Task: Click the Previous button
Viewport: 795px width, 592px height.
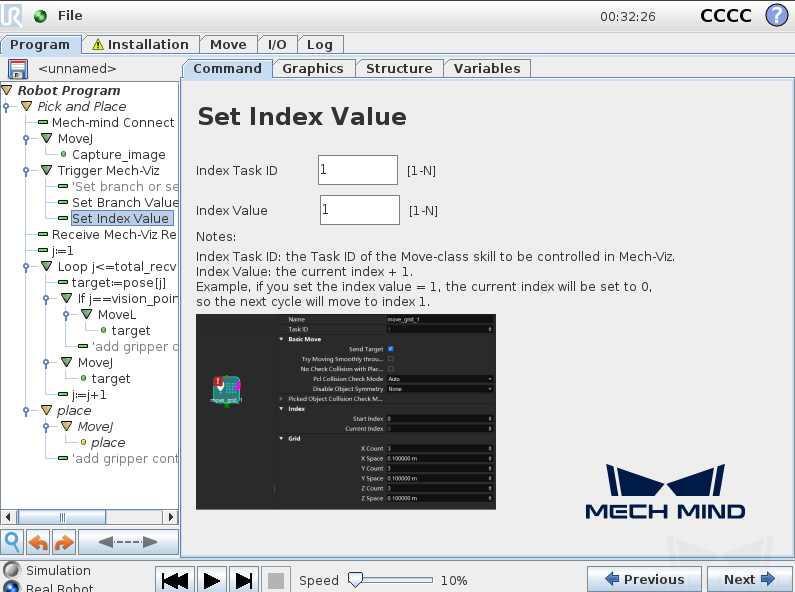Action: [644, 579]
